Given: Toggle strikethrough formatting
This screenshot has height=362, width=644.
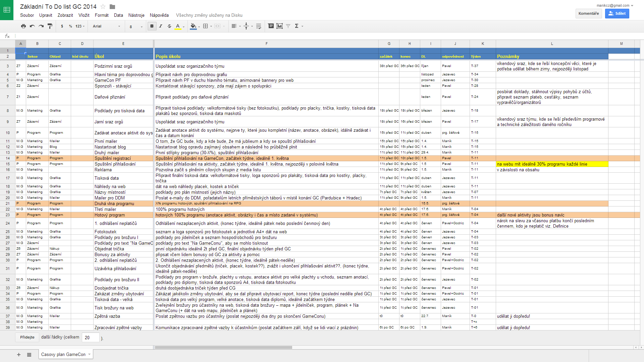Looking at the screenshot, I should [169, 26].
